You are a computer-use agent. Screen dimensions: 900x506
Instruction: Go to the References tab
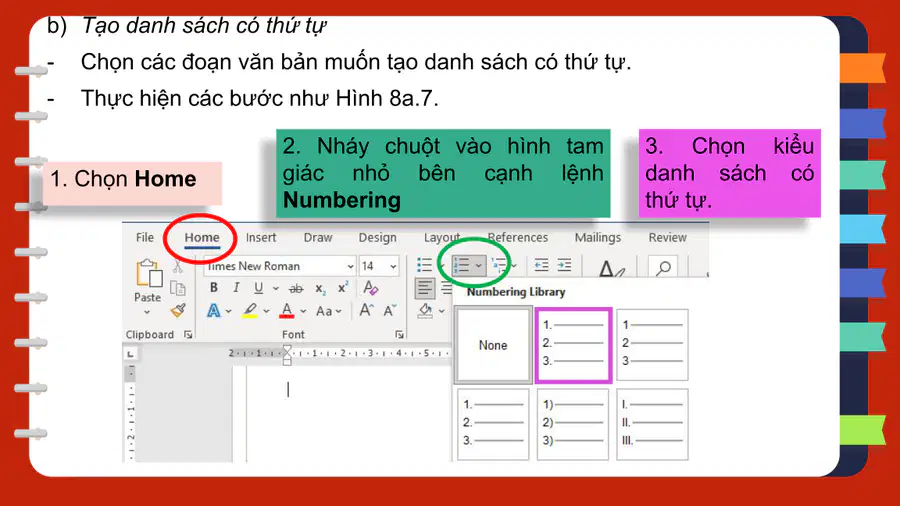point(518,238)
